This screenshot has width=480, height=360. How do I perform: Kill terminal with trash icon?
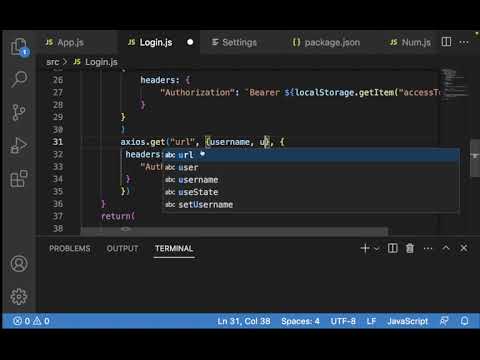[x=410, y=248]
